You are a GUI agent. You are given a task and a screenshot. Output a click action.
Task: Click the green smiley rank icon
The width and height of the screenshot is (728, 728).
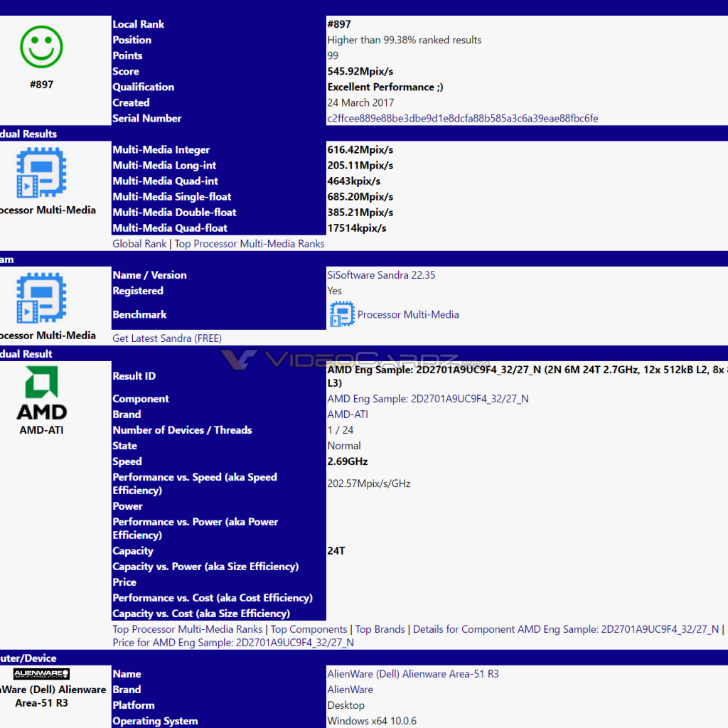click(x=41, y=47)
